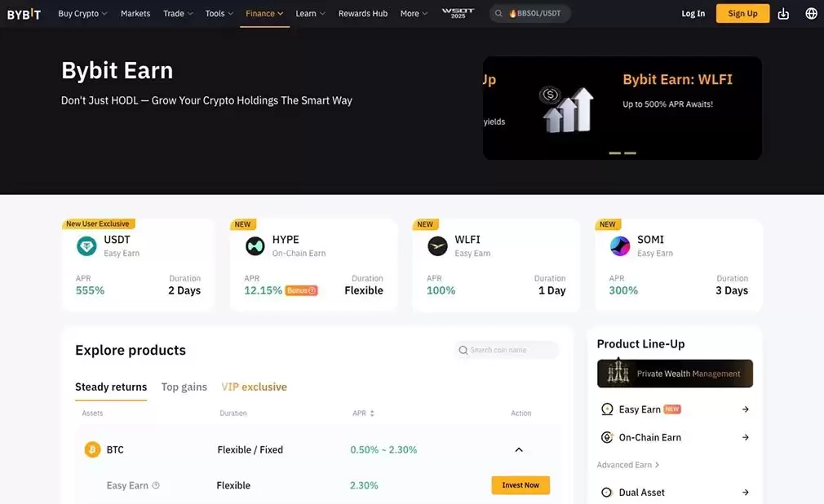Image resolution: width=824 pixels, height=504 pixels.
Task: Expand Advanced Earn section
Action: coord(627,464)
